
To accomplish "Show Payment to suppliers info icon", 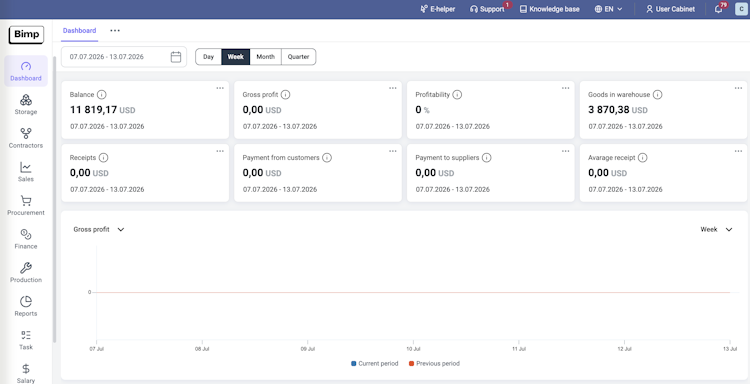I will [486, 157].
